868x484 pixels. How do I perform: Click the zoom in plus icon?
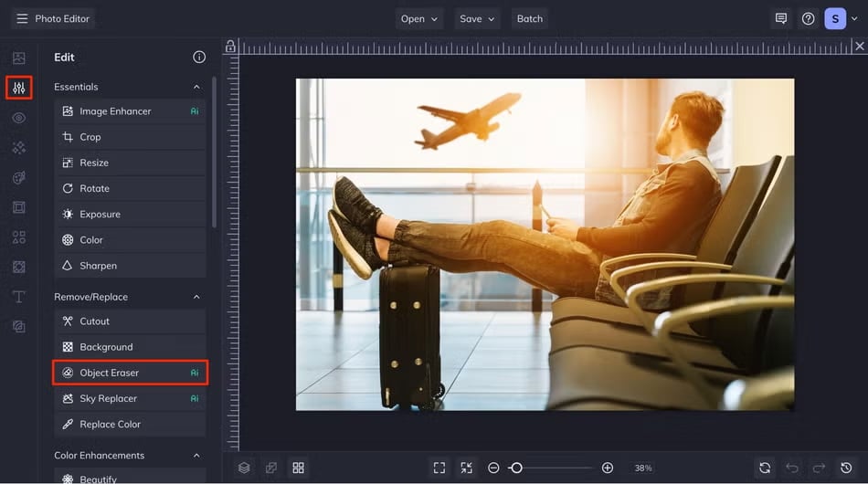click(608, 468)
